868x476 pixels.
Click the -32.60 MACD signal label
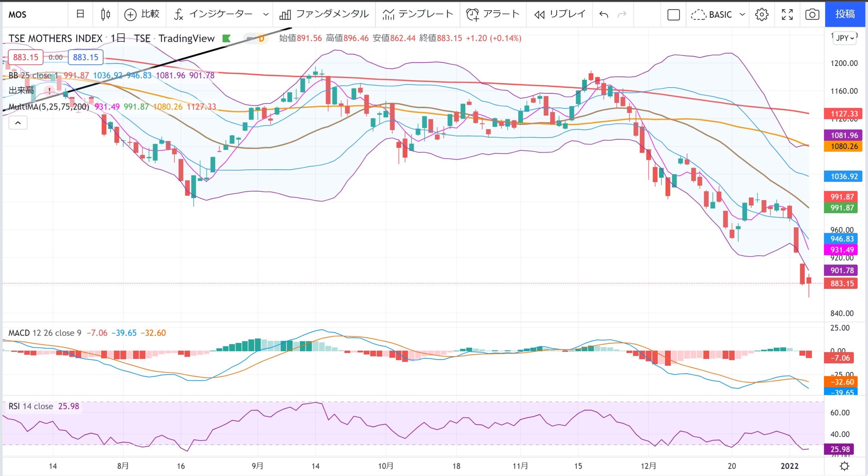click(842, 382)
